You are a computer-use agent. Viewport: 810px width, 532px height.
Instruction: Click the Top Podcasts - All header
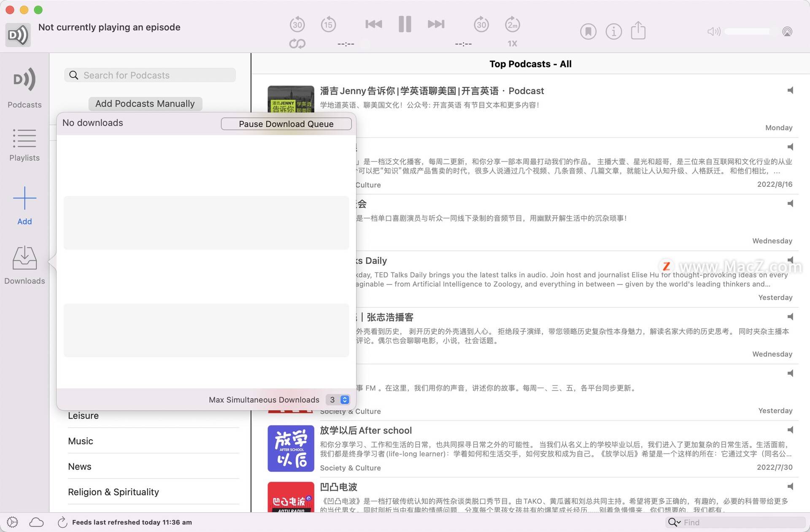point(530,64)
